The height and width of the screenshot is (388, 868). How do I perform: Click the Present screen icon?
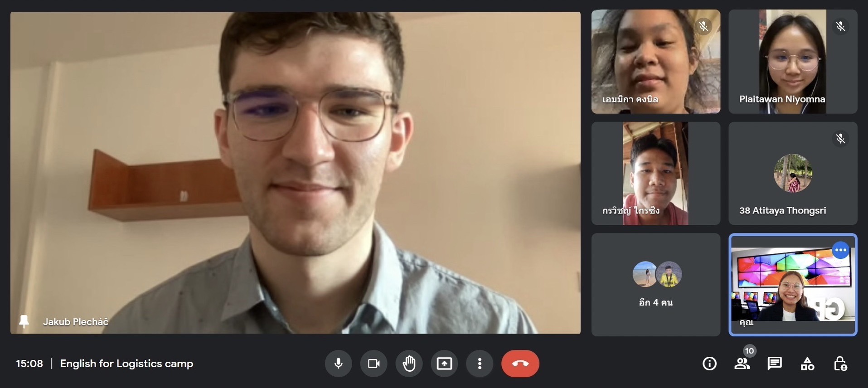444,364
